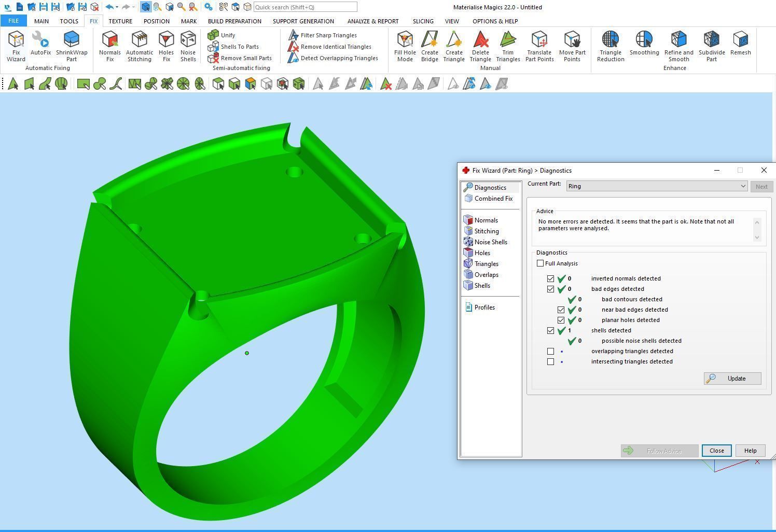776x532 pixels.
Task: Uncheck inverted normals detected checkbox
Action: [550, 278]
